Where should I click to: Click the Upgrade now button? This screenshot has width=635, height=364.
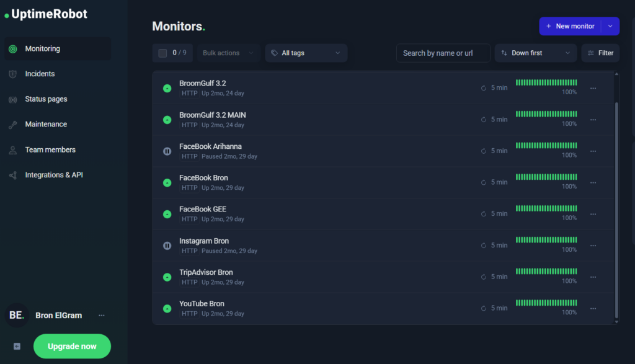[x=72, y=346]
